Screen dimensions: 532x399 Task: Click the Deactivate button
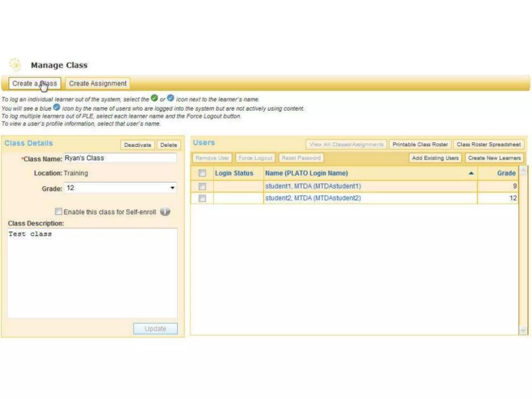[137, 145]
